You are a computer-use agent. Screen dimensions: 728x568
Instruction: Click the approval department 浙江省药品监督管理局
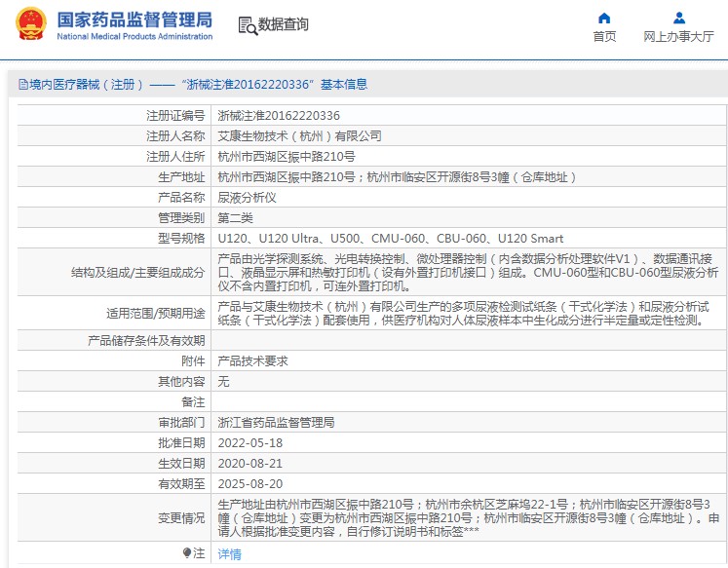(276, 423)
